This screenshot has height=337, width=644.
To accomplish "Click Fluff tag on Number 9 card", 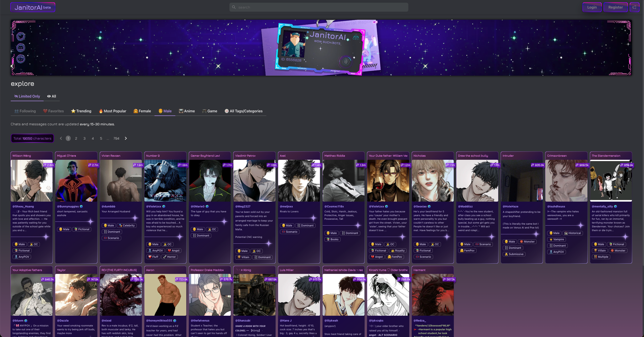I will click(x=153, y=257).
